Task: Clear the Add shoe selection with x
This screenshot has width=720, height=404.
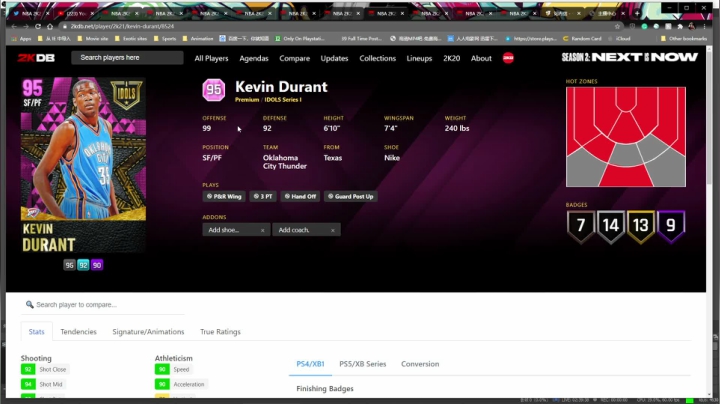Action: (263, 230)
